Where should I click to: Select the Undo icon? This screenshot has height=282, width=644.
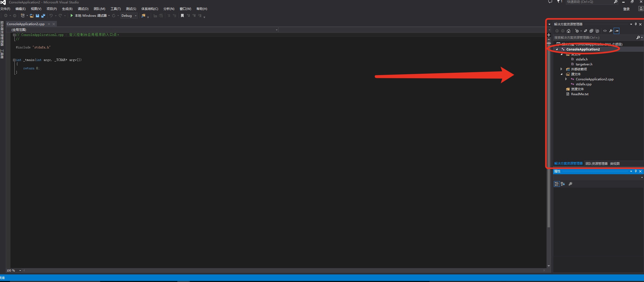(x=51, y=15)
